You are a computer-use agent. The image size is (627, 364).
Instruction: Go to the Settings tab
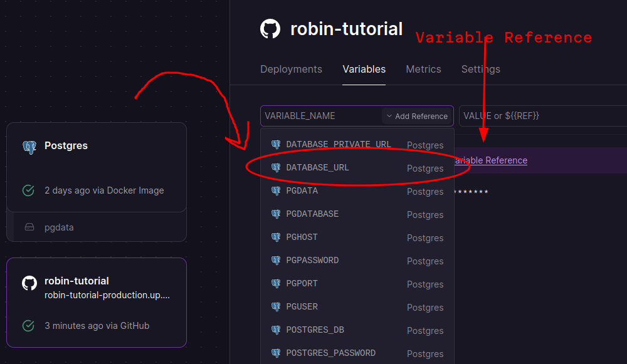click(480, 70)
